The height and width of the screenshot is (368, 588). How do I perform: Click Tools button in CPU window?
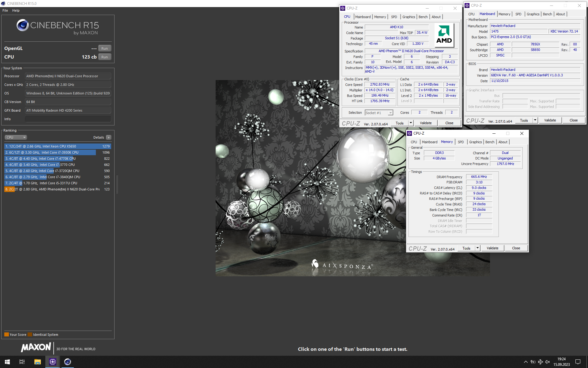(400, 123)
